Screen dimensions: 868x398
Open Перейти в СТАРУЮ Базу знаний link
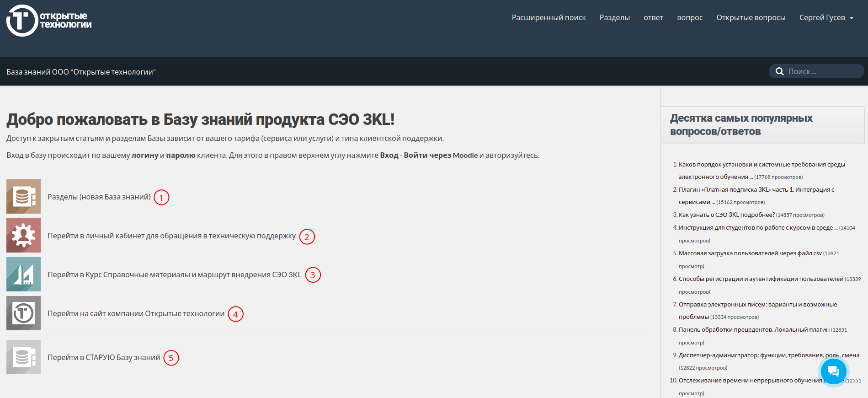click(104, 357)
